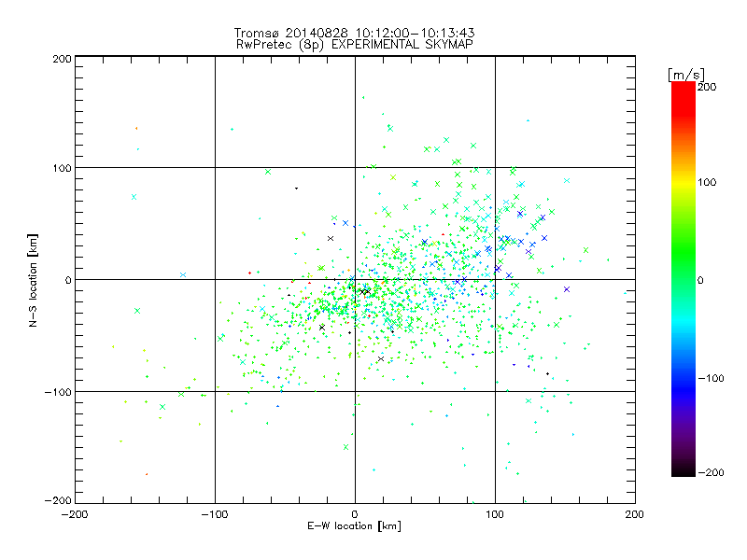Image resolution: width=747 pixels, height=560 pixels.
Task: Click the x-axis tick label '-100'
Action: [x=215, y=514]
